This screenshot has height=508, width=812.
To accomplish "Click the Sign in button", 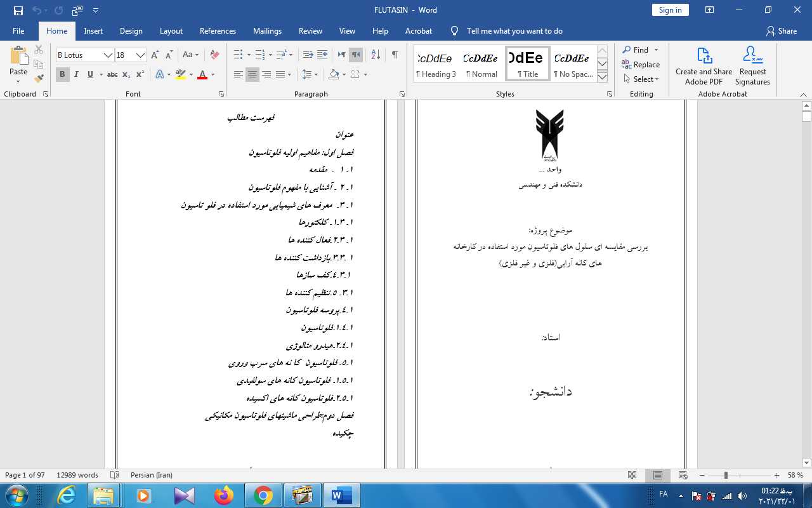I will point(670,10).
